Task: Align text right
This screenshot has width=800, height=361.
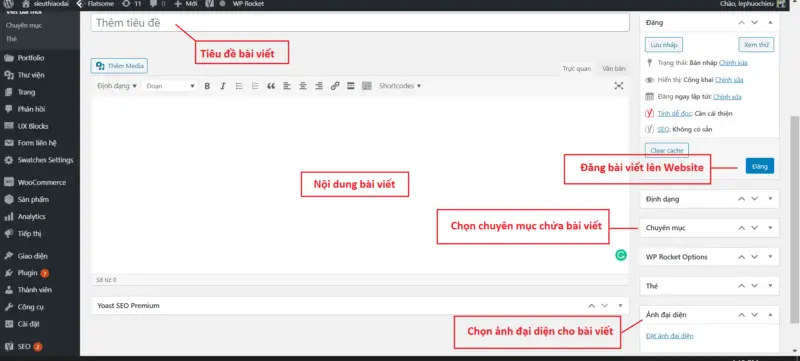Action: coord(319,86)
